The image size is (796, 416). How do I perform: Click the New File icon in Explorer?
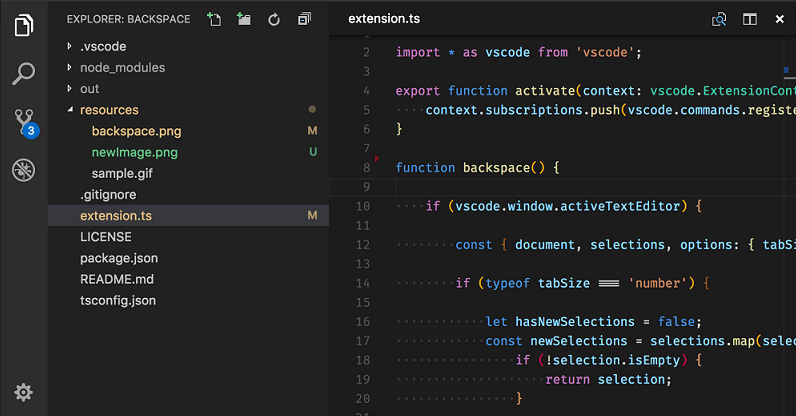click(213, 19)
